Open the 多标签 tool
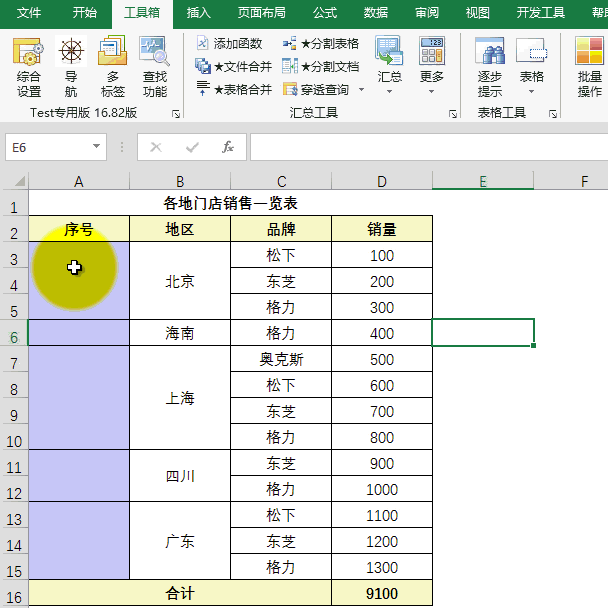608x608 pixels. 112,67
